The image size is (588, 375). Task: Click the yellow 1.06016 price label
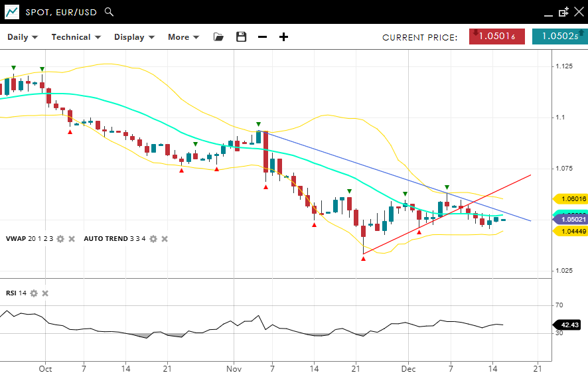570,198
